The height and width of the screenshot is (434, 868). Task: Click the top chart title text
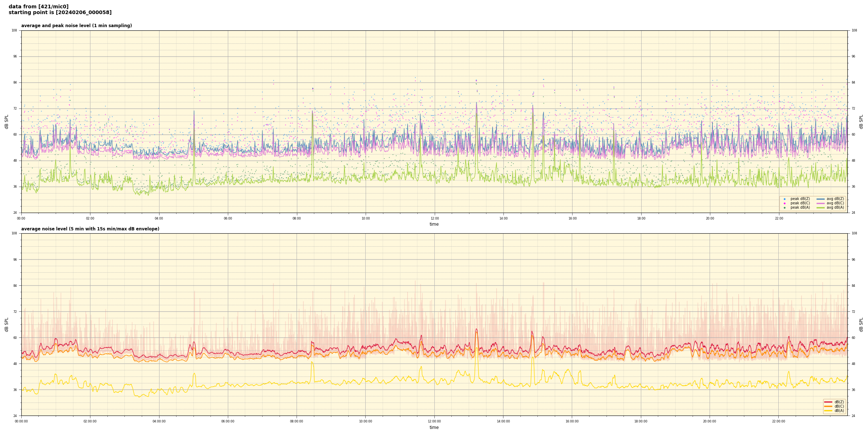pos(76,26)
